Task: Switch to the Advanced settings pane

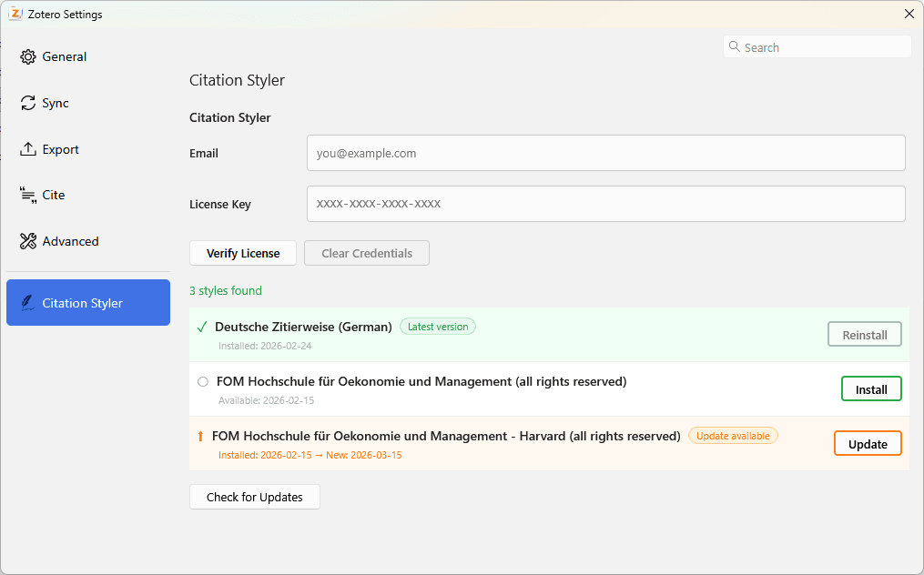Action: tap(70, 241)
